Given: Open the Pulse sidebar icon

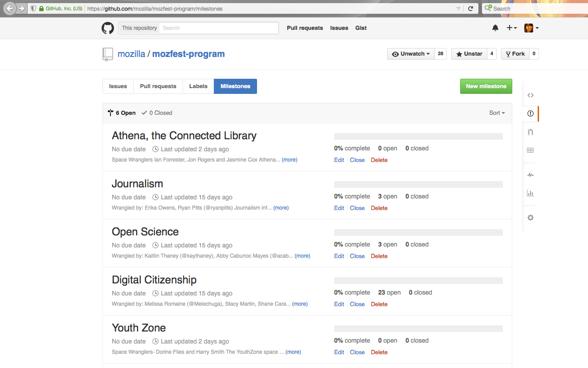Looking at the screenshot, I should point(530,175).
